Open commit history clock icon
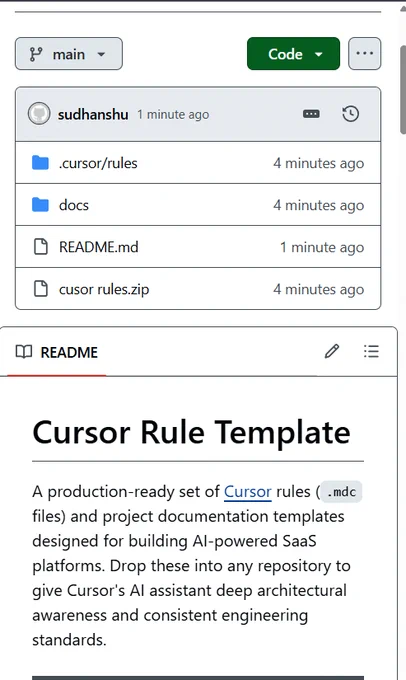This screenshot has height=680, width=406. click(x=350, y=114)
